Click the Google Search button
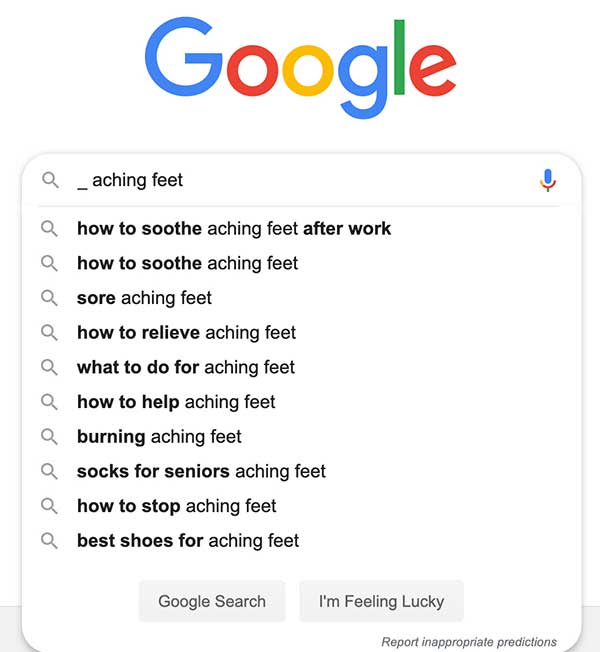600x652 pixels. point(212,601)
